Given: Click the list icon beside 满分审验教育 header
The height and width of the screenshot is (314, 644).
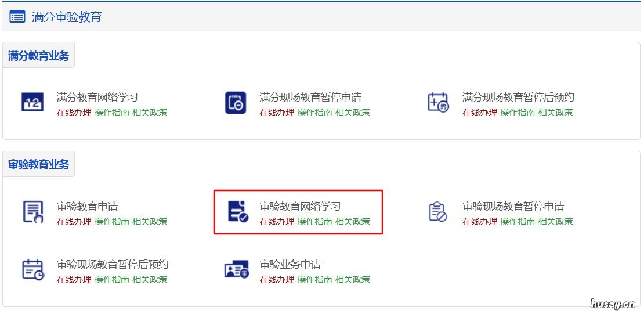Looking at the screenshot, I should (x=17, y=17).
